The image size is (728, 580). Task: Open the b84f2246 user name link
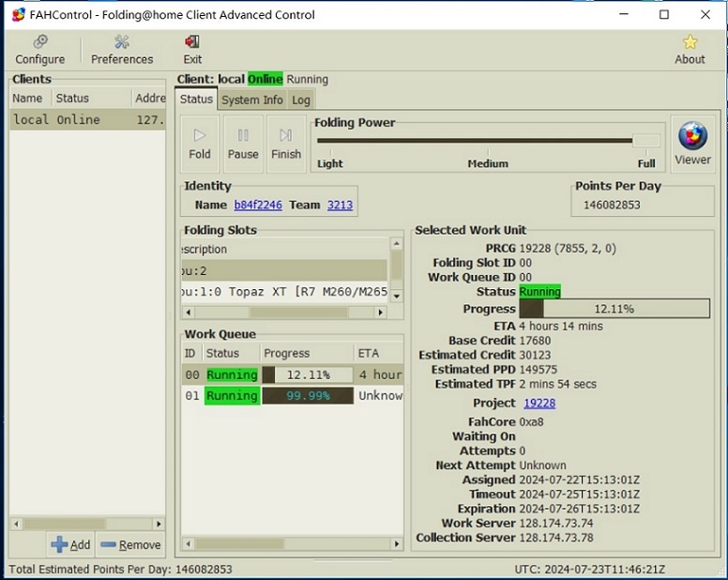(x=258, y=205)
